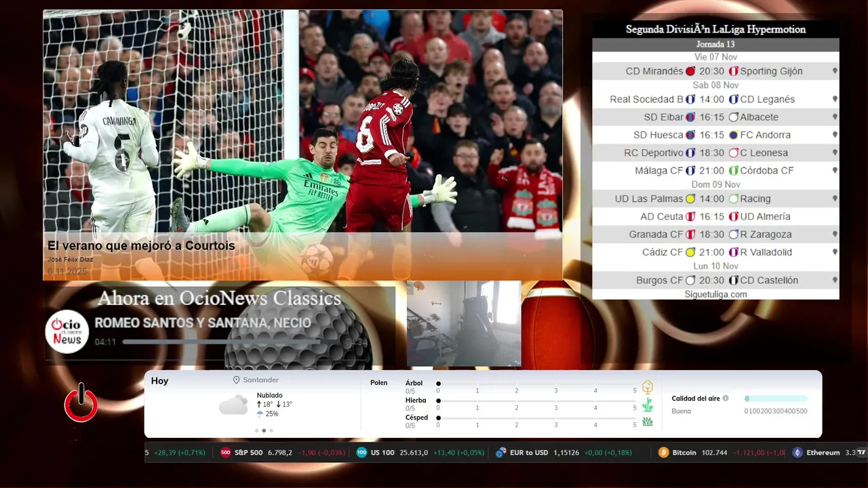Click the 'Hoy' weather heading
Image resolution: width=868 pixels, height=488 pixels.
click(x=159, y=381)
